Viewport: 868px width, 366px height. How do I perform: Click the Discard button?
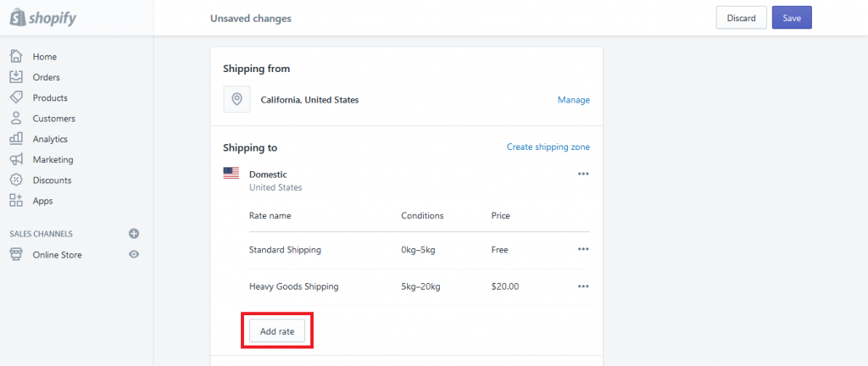click(741, 18)
